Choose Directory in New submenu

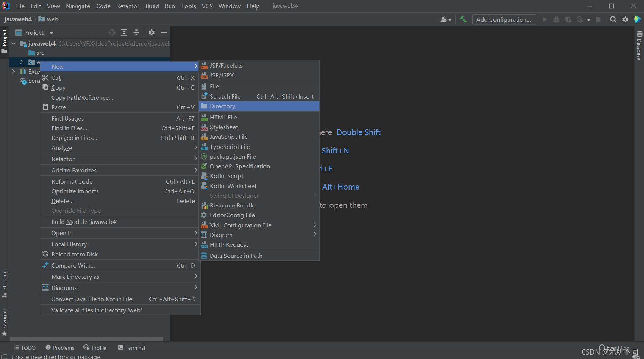click(x=259, y=106)
